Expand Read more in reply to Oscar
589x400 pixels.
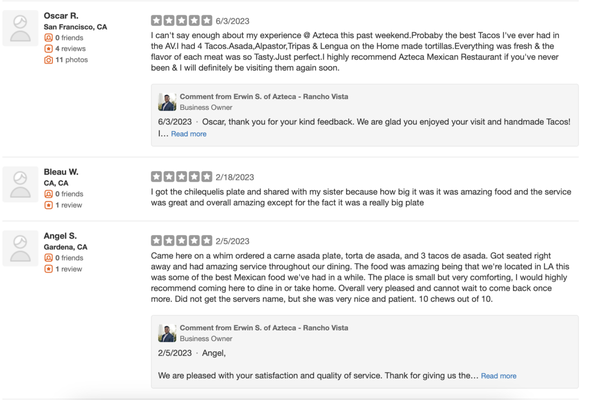point(189,134)
